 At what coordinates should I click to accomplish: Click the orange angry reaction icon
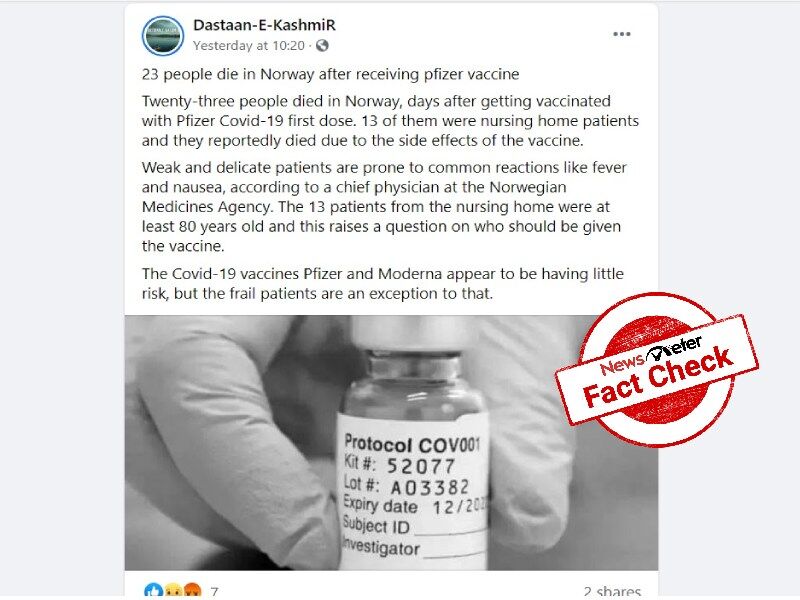coord(192,591)
